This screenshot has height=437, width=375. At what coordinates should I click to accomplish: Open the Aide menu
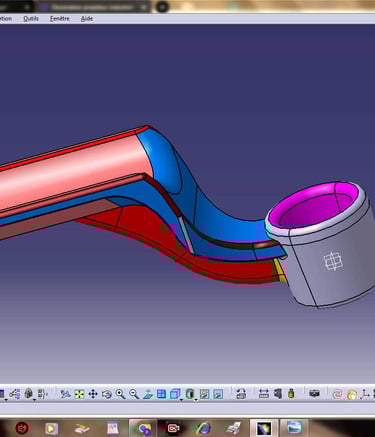(x=87, y=19)
